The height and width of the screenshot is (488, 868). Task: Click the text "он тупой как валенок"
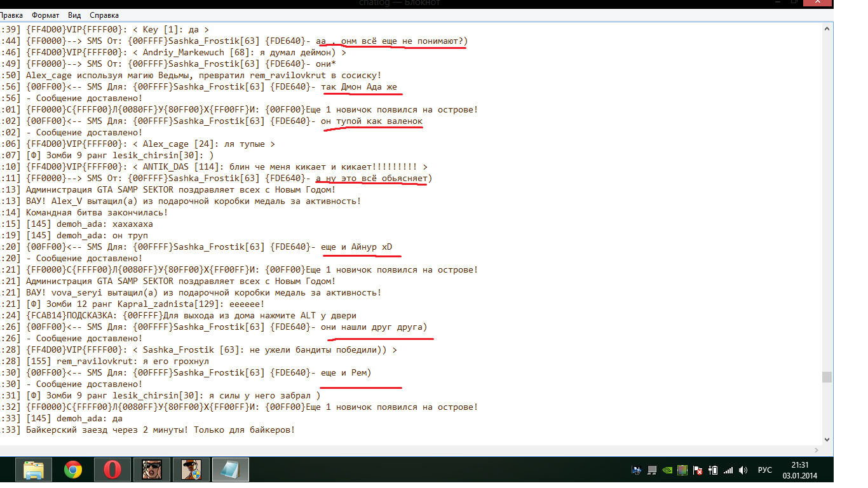[x=371, y=121]
